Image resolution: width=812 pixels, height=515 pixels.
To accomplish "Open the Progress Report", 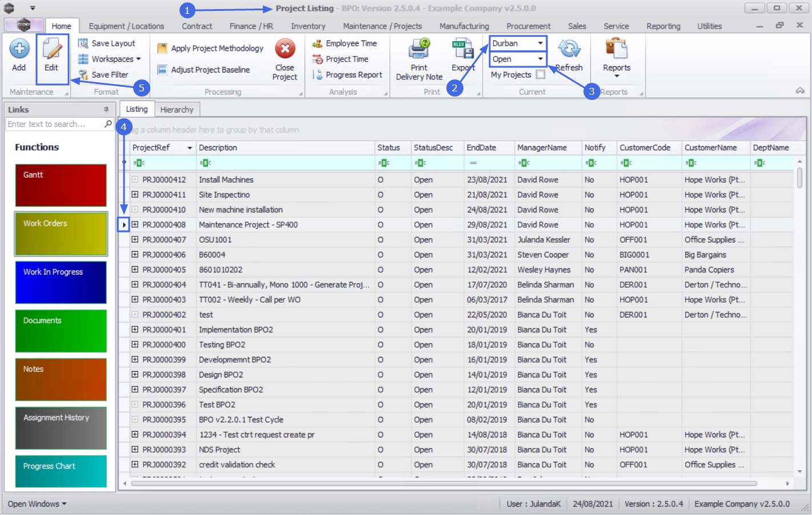I will pyautogui.click(x=347, y=75).
